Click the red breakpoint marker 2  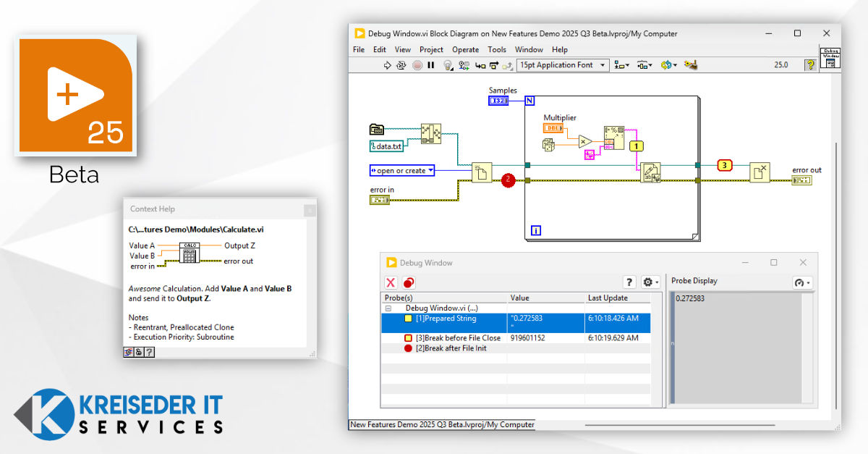click(508, 179)
